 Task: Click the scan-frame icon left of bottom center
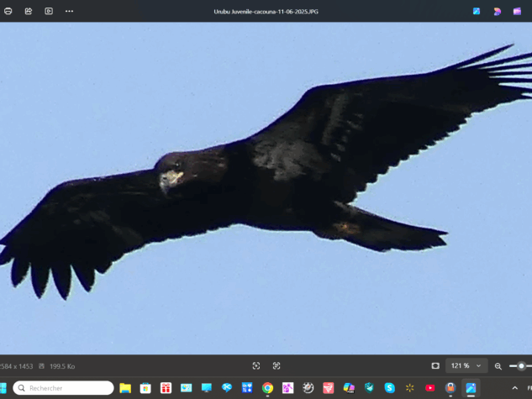pos(256,366)
